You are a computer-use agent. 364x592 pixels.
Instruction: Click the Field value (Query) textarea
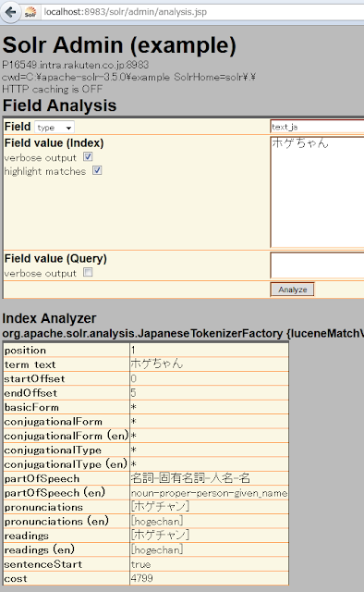tap(317, 265)
